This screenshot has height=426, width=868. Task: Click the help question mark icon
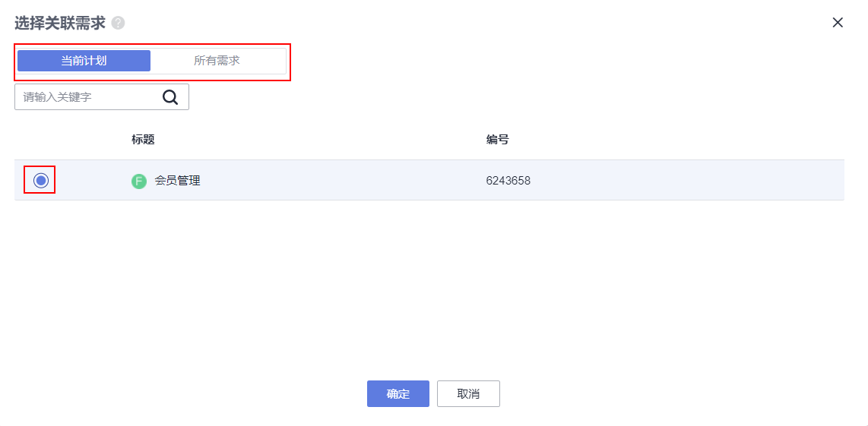[x=118, y=24]
